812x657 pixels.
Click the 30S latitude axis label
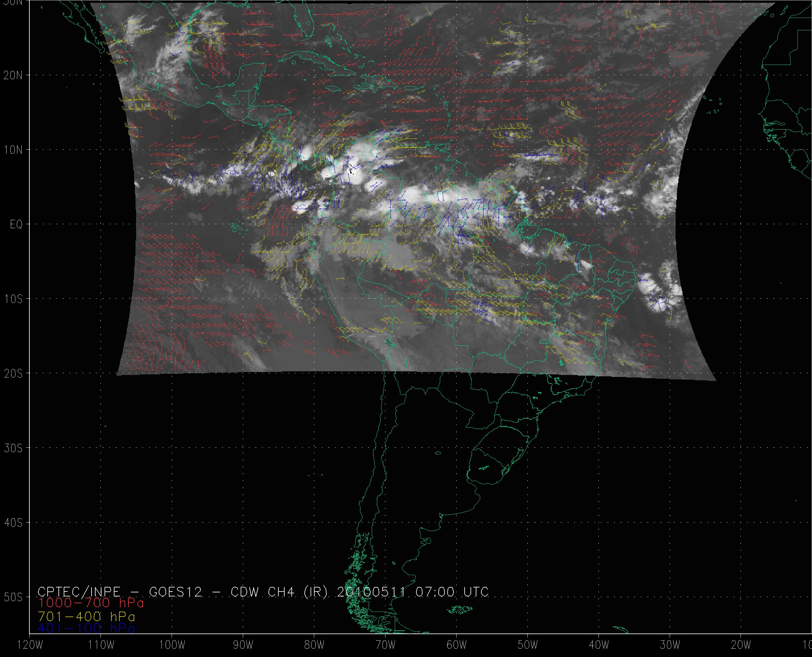pos(13,448)
